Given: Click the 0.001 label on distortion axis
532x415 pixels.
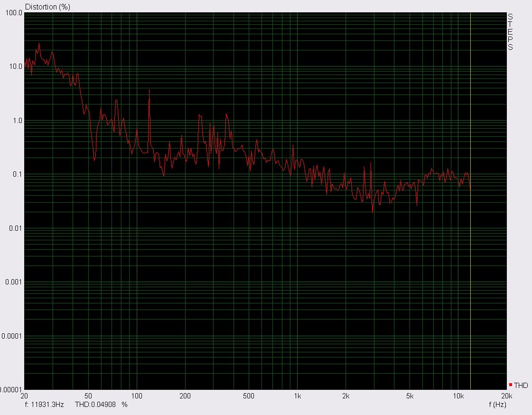Looking at the screenshot, I should 14,282.
